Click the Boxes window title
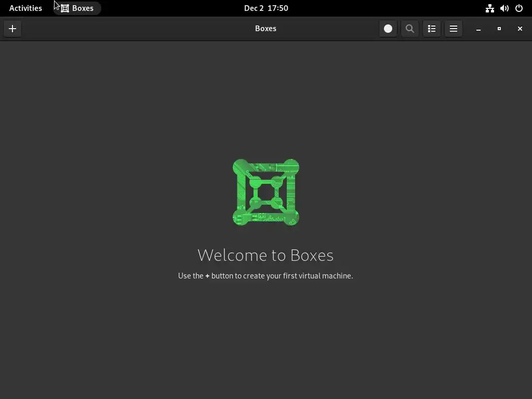The image size is (532, 399). pyautogui.click(x=265, y=29)
